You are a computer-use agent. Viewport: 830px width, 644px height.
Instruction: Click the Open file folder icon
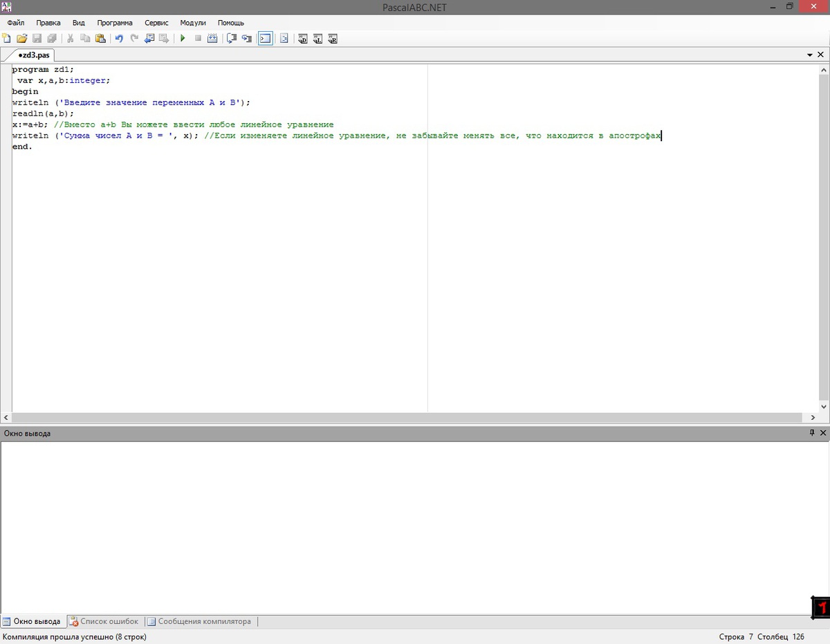pyautogui.click(x=21, y=39)
